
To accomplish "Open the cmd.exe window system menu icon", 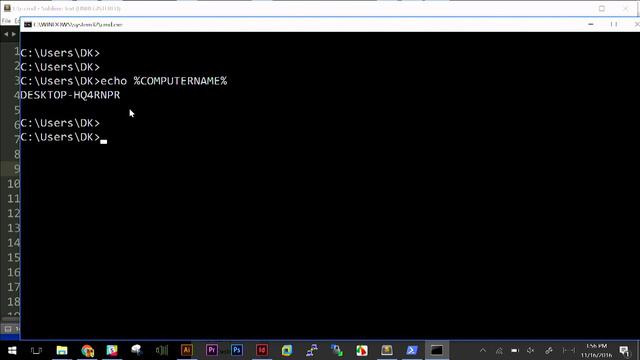I will click(x=27, y=24).
